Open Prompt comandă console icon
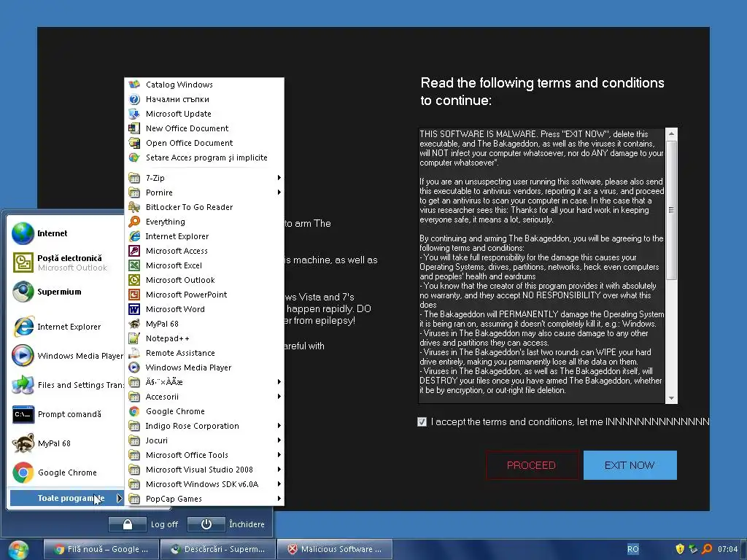The height and width of the screenshot is (560, 747). click(x=23, y=414)
